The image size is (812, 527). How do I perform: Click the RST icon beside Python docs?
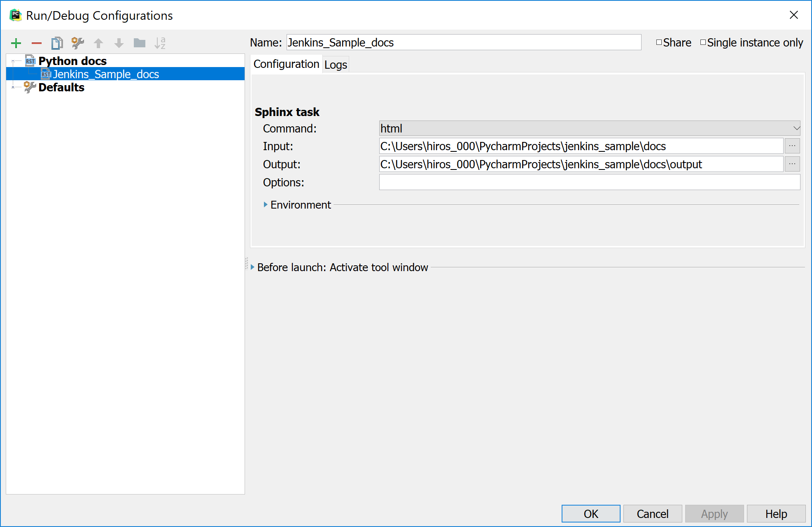(30, 61)
